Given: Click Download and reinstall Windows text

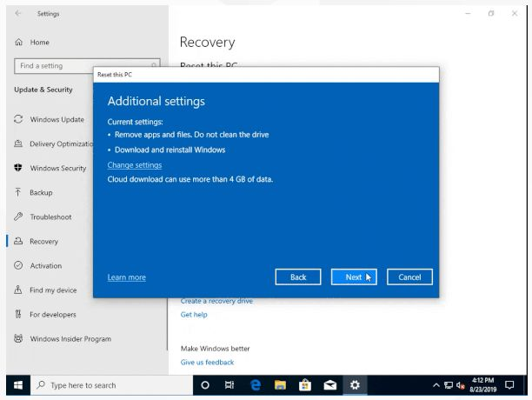Looking at the screenshot, I should click(x=170, y=150).
